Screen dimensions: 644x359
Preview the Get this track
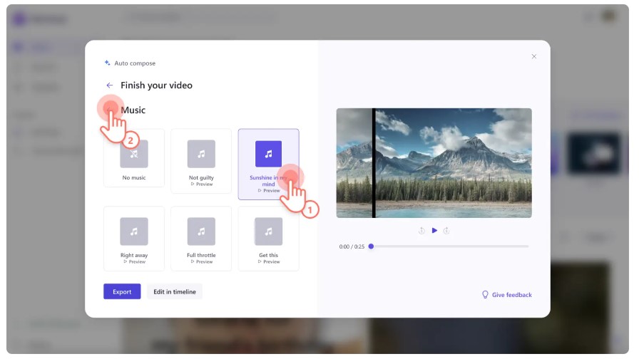point(269,261)
